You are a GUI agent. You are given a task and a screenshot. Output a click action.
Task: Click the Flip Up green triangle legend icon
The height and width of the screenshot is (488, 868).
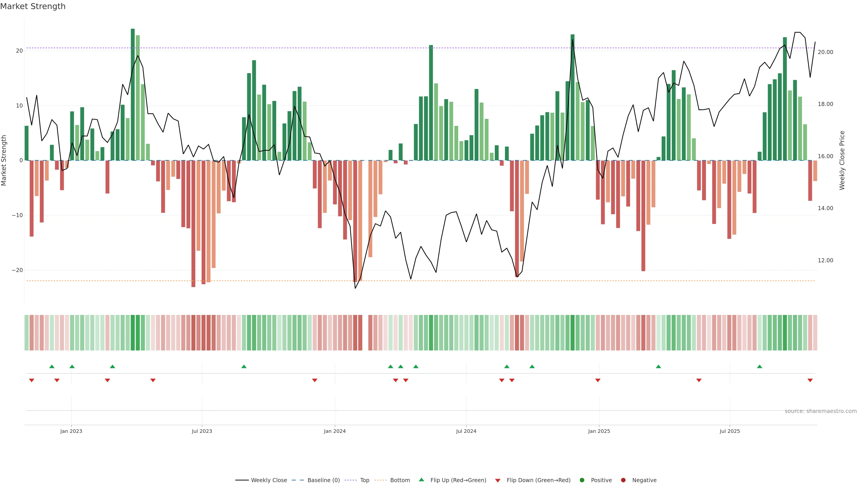pos(421,480)
